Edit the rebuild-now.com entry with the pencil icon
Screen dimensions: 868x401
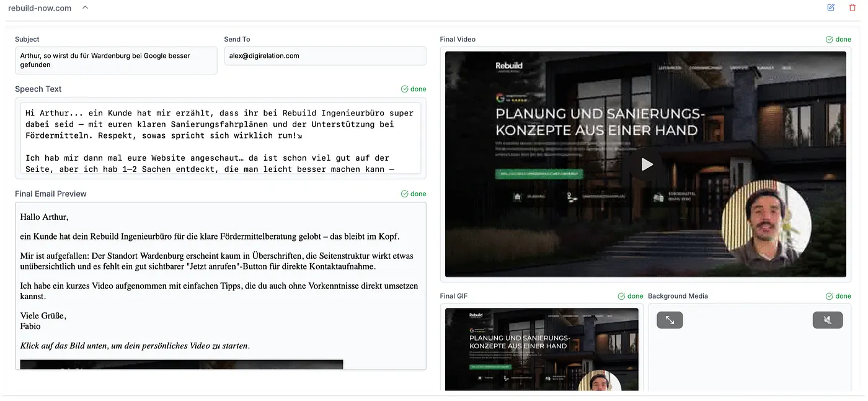[830, 7]
